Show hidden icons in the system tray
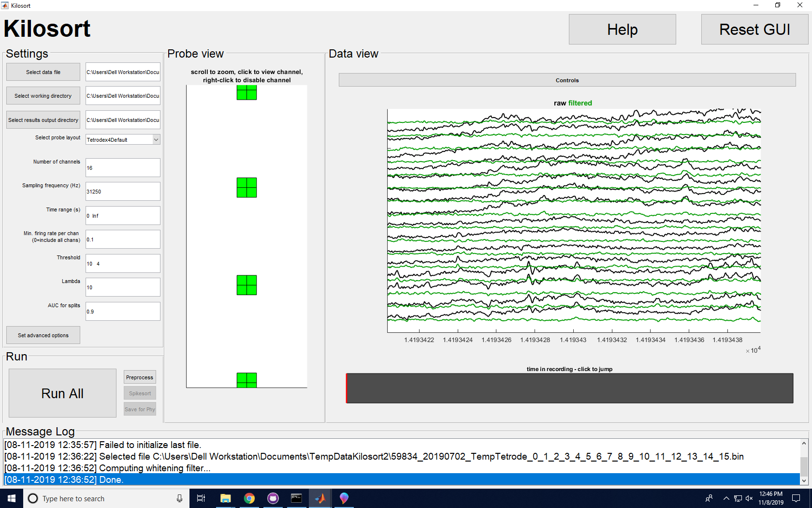Screen dimensions: 812x508 point(726,498)
